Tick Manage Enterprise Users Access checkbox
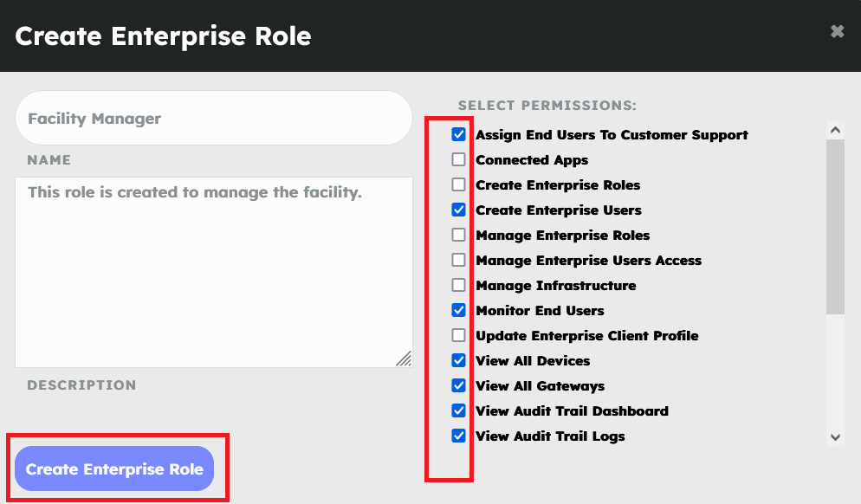Image resolution: width=861 pixels, height=504 pixels. (459, 261)
